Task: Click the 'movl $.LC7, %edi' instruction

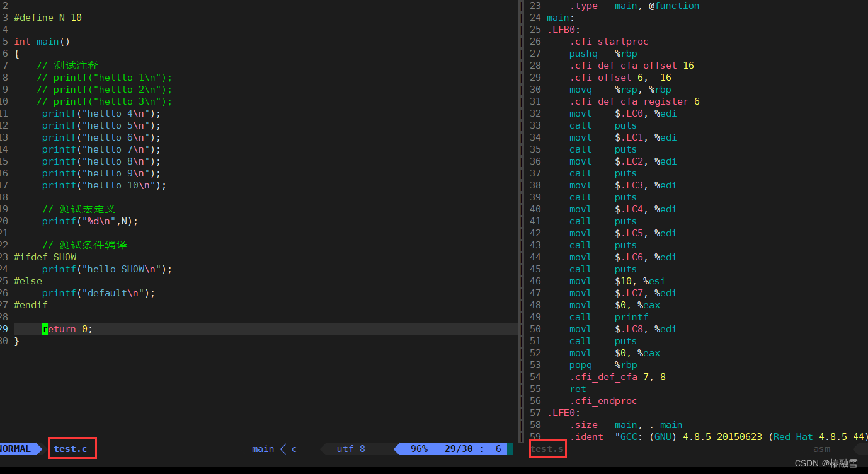Action: [623, 293]
